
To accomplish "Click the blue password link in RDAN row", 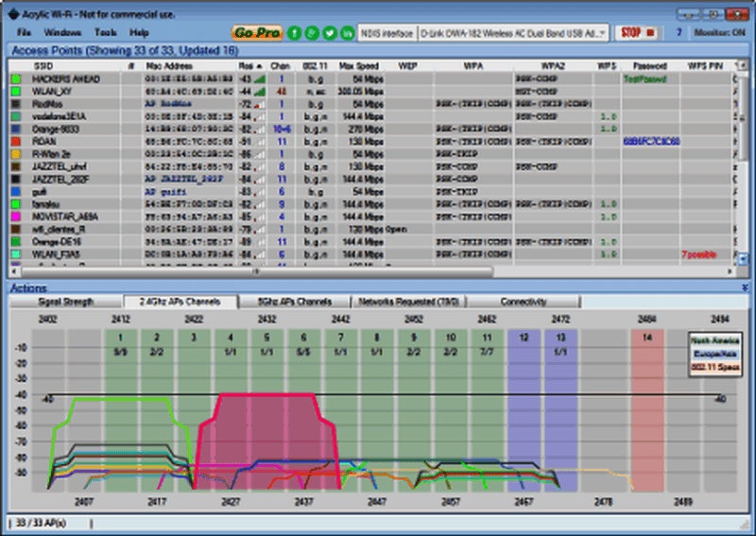I will click(651, 142).
